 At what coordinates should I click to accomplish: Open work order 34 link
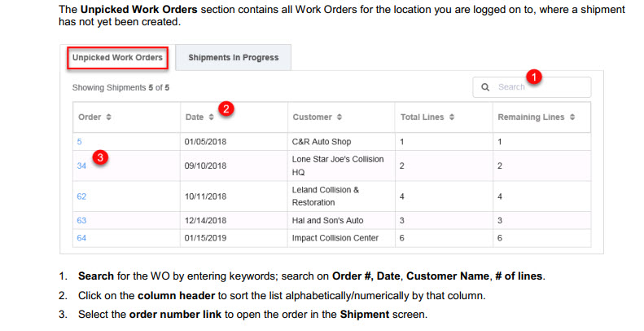pyautogui.click(x=81, y=165)
